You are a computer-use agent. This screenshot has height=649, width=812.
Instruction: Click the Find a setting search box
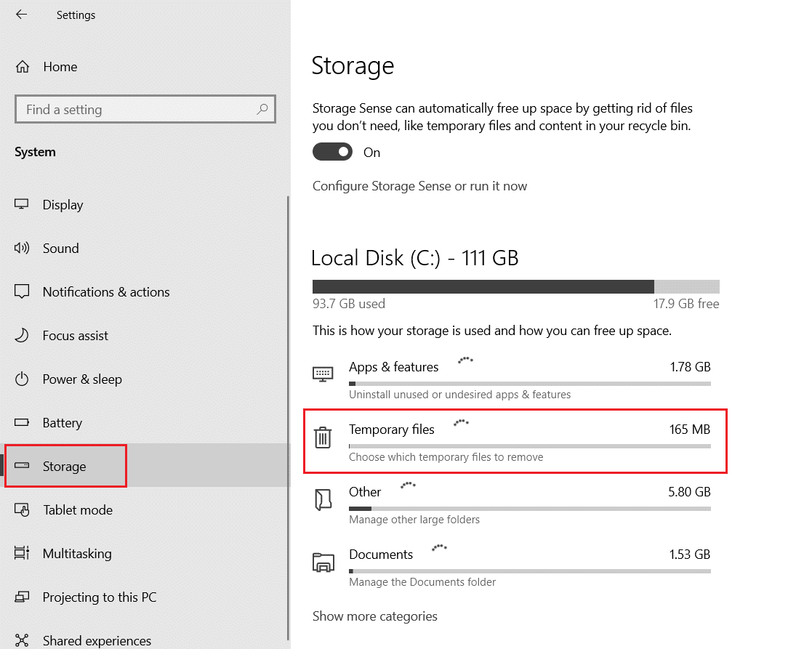[x=138, y=110]
